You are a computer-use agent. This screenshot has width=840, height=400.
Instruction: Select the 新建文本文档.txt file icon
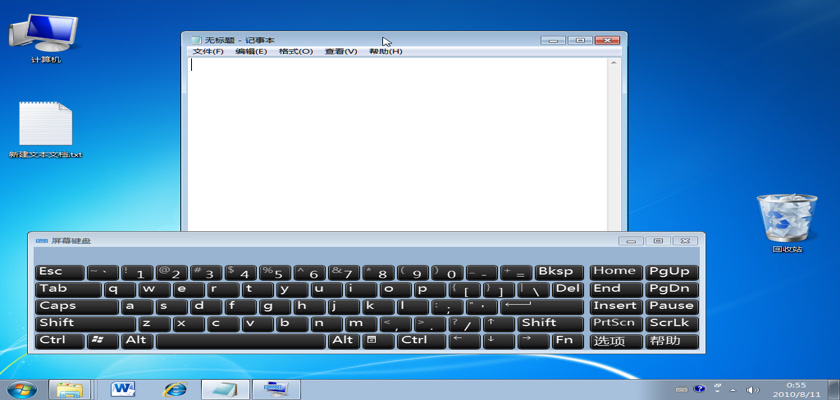tap(45, 128)
